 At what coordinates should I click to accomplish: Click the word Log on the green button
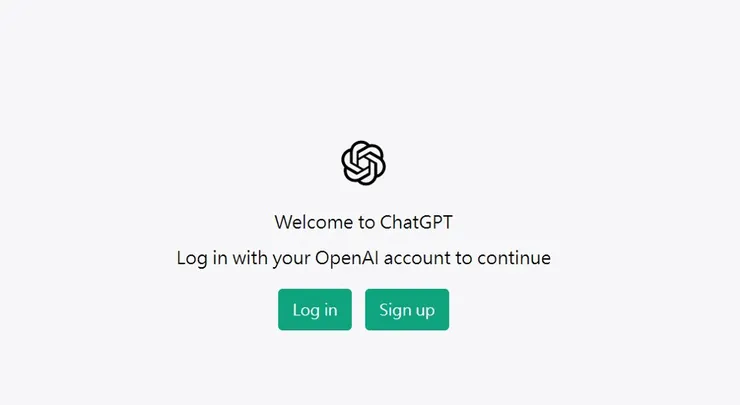[x=306, y=311]
